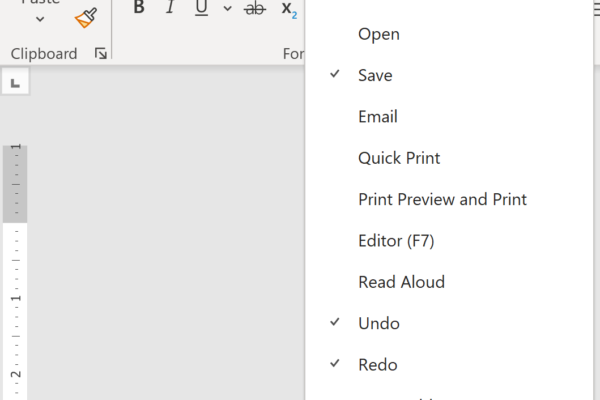600x400 pixels.
Task: Toggle bold formatting
Action: coord(139,7)
